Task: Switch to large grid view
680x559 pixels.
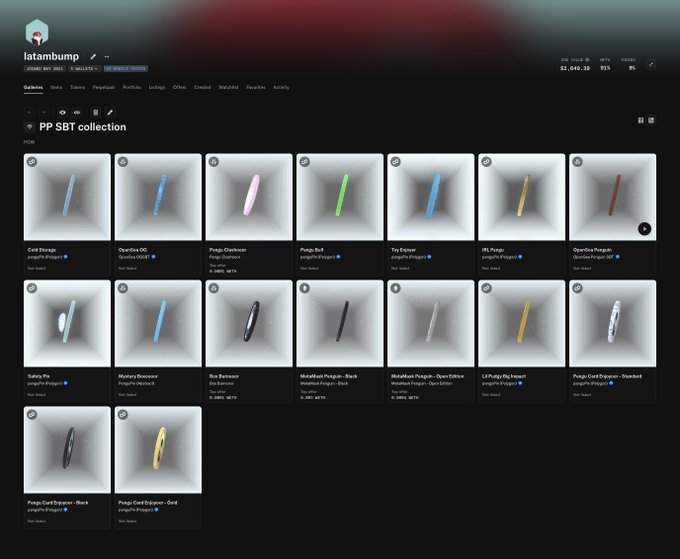Action: [641, 120]
